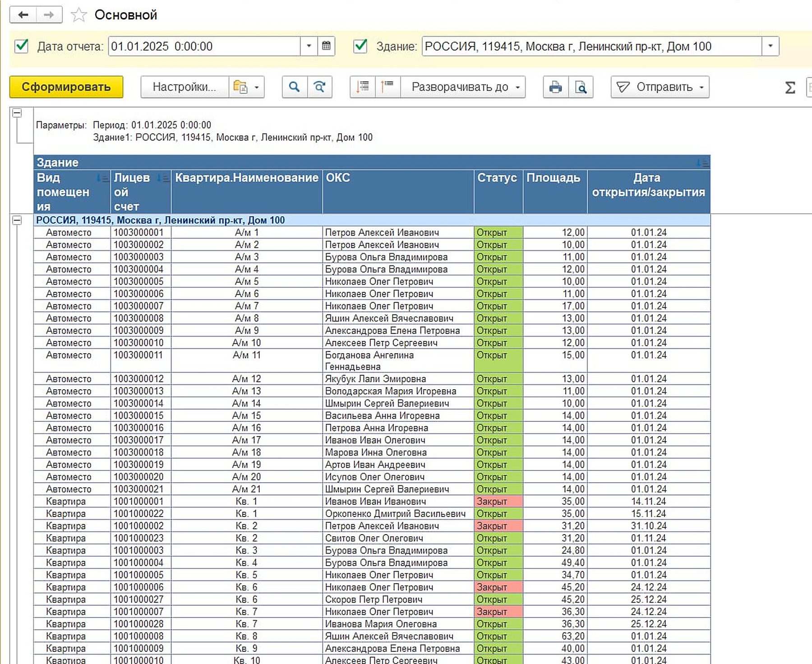Open the Отправить dropdown menu
Screen dimensions: 812x664
(660, 87)
